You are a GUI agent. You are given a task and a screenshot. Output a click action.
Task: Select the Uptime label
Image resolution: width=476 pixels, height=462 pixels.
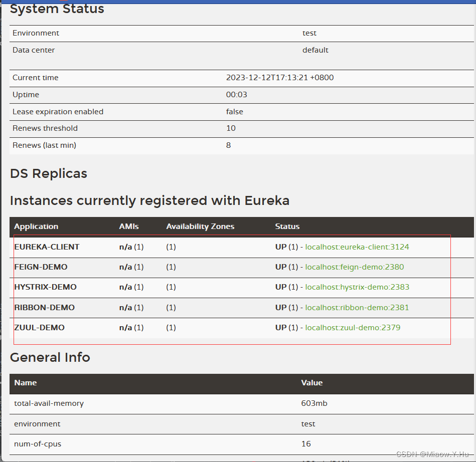[x=26, y=95]
